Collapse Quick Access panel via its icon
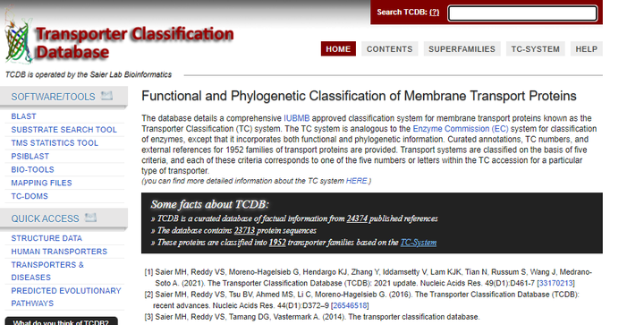 point(90,218)
